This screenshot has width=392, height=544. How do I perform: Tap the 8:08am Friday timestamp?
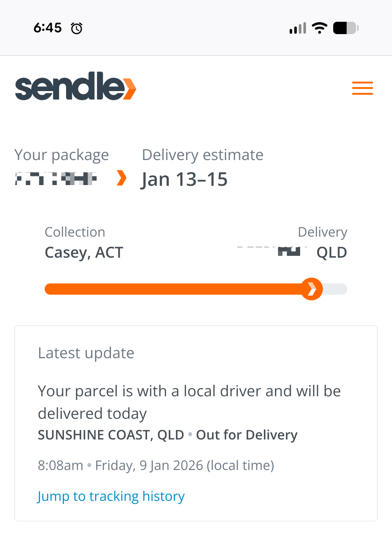coord(156,465)
